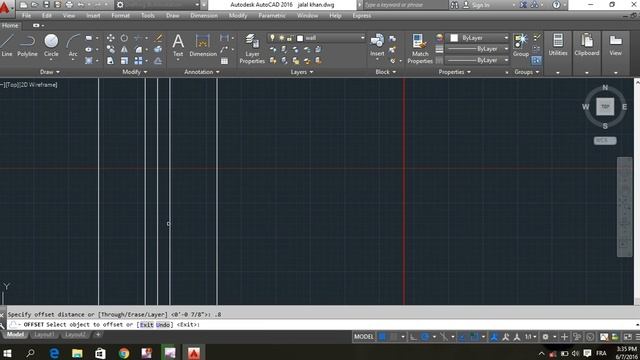Toggle polar tracking in status bar

(x=424, y=337)
